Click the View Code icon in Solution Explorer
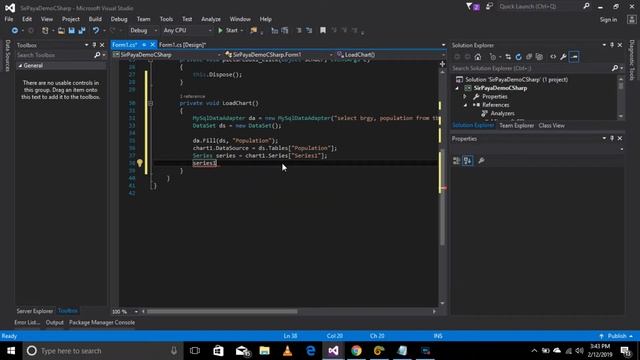Image resolution: width=640 pixels, height=360 pixels. coord(553,57)
